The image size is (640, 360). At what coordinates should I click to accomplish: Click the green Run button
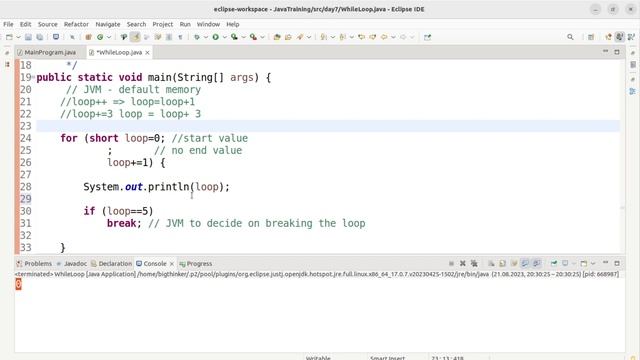[216, 37]
